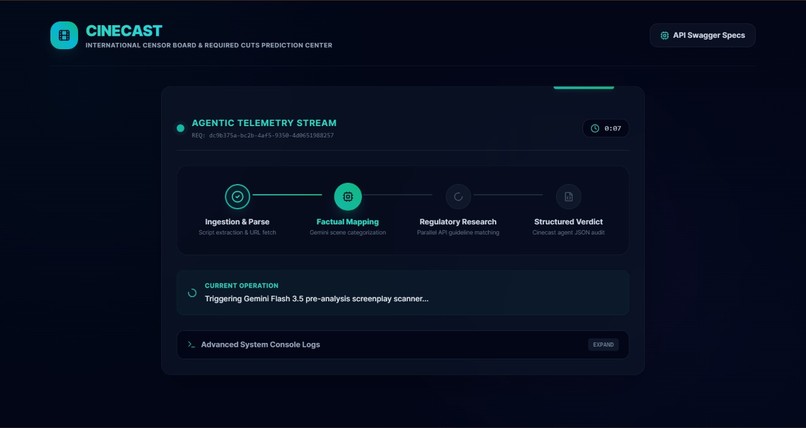Click the Advanced System Console Logs label
This screenshot has height=428, width=806.
[261, 345]
